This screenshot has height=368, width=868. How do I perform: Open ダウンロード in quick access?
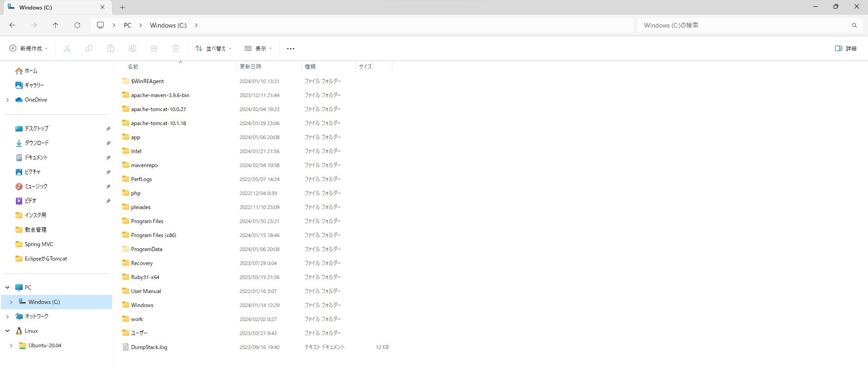point(37,143)
